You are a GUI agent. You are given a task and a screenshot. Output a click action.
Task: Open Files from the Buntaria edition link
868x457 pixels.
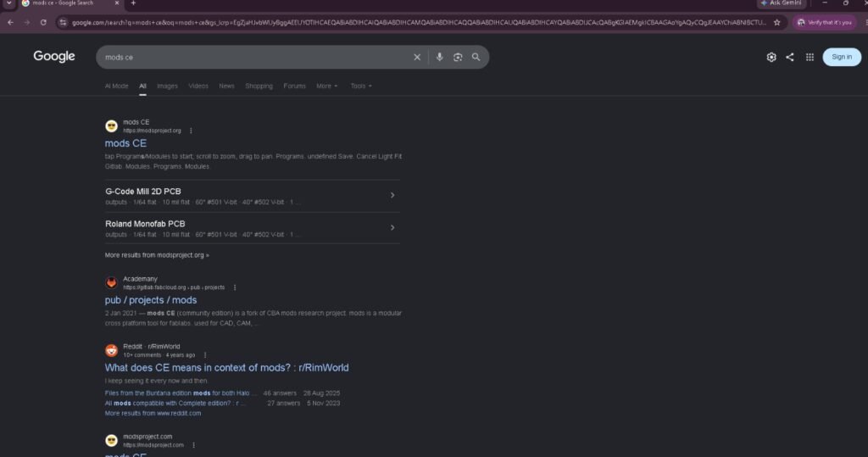[181, 393]
